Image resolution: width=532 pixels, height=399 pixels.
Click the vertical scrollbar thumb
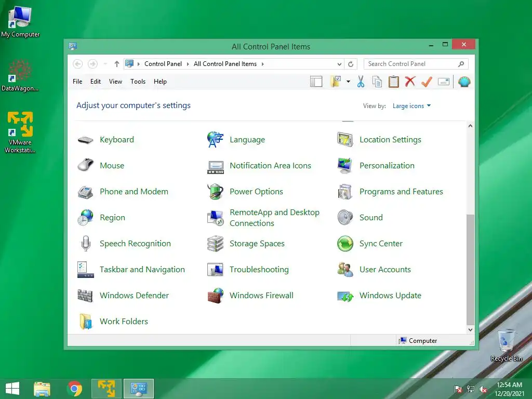point(470,269)
